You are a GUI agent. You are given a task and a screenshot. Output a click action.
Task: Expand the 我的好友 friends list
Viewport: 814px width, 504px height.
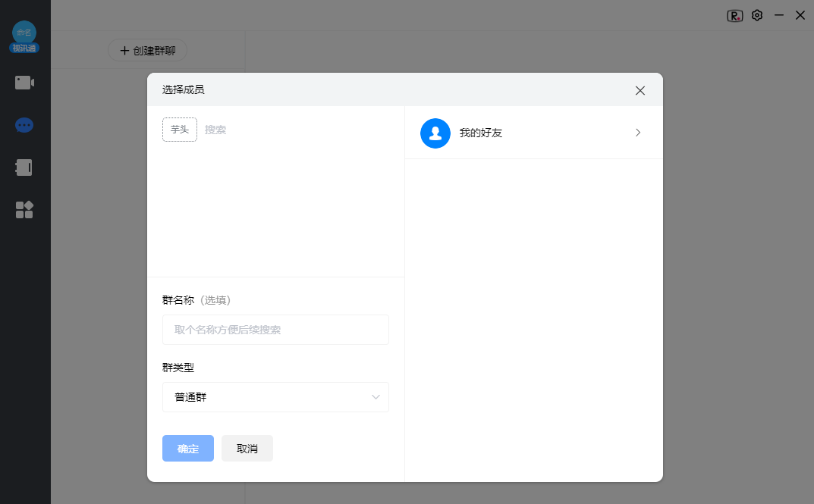[638, 133]
